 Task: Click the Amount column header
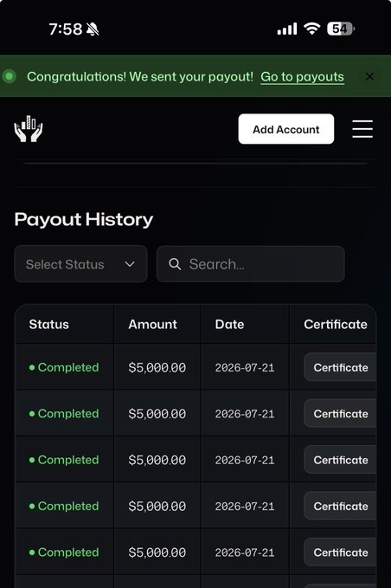(152, 325)
